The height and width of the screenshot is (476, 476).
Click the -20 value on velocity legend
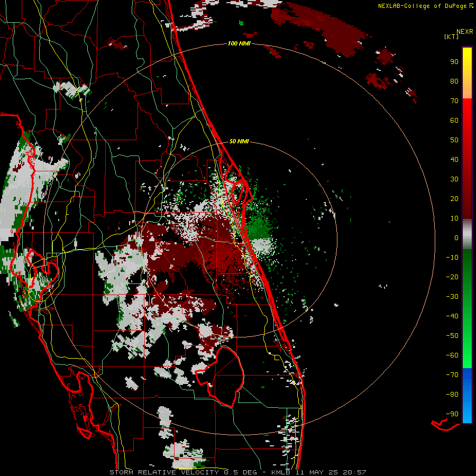452,277
